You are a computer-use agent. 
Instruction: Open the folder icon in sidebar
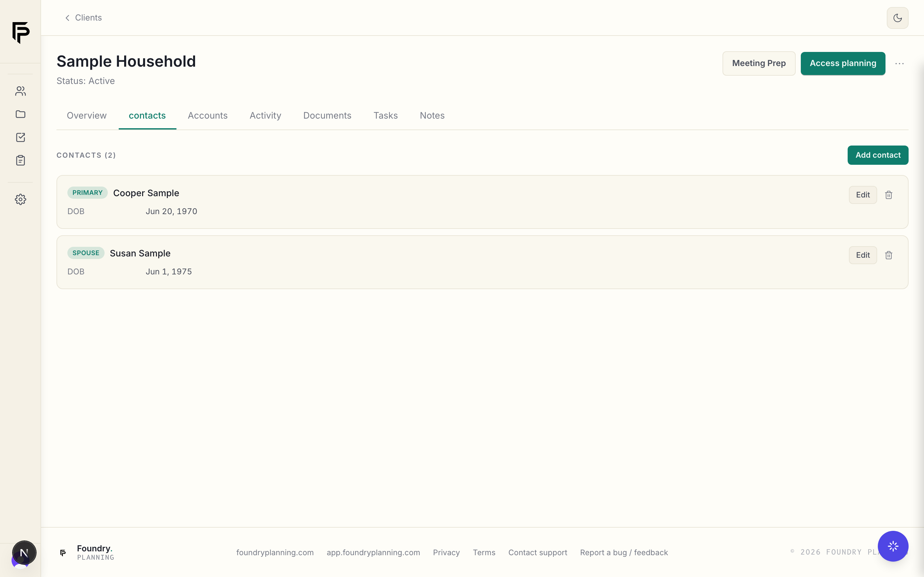[20, 114]
